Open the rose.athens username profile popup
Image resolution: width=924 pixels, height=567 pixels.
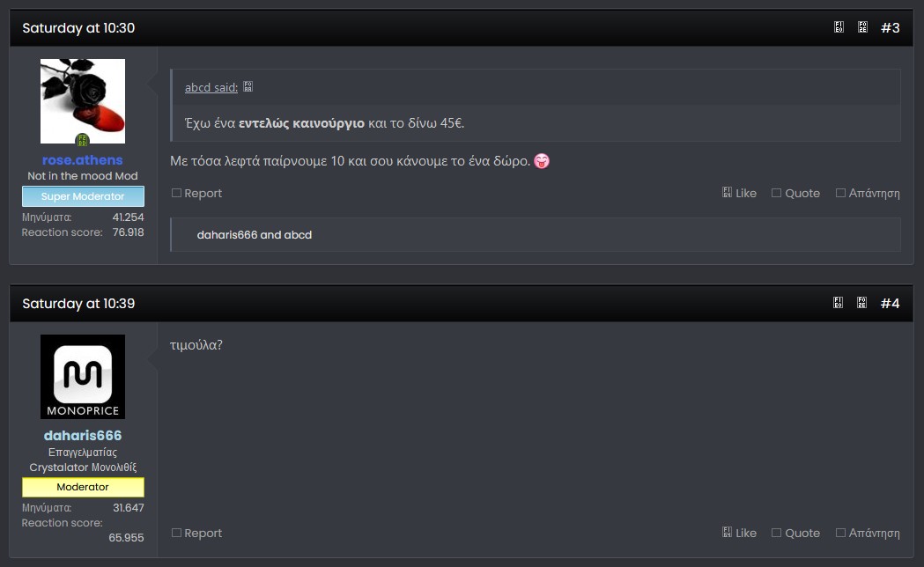tap(83, 160)
